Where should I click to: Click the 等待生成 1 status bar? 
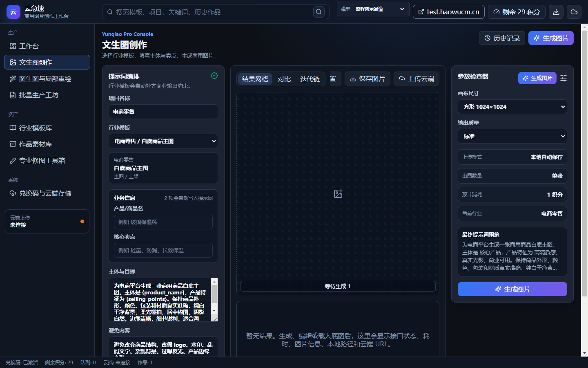click(338, 286)
